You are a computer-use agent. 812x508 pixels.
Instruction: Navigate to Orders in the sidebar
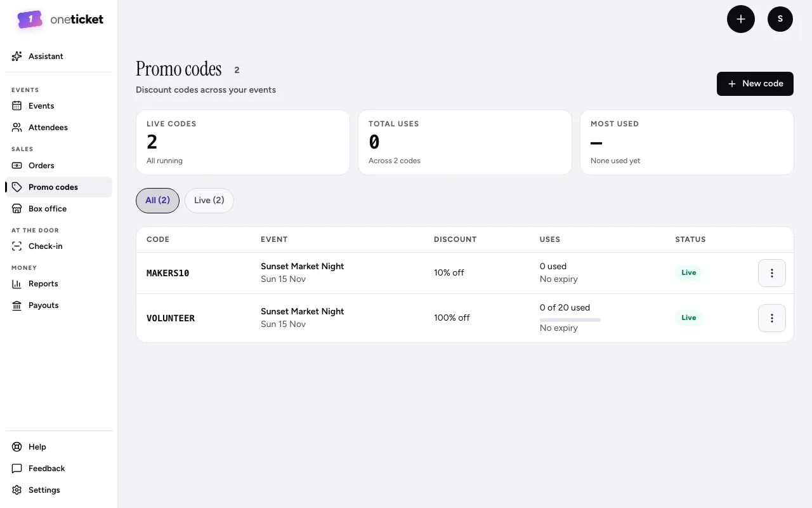(x=58, y=166)
